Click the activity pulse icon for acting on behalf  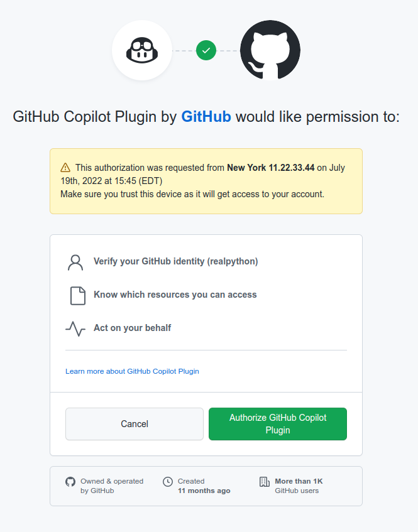tap(75, 327)
